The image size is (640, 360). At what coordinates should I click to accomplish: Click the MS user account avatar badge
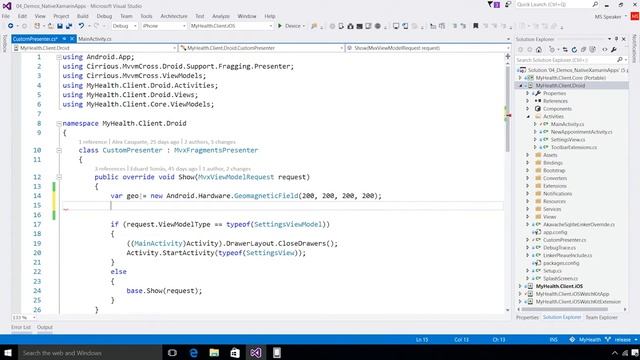[x=635, y=16]
